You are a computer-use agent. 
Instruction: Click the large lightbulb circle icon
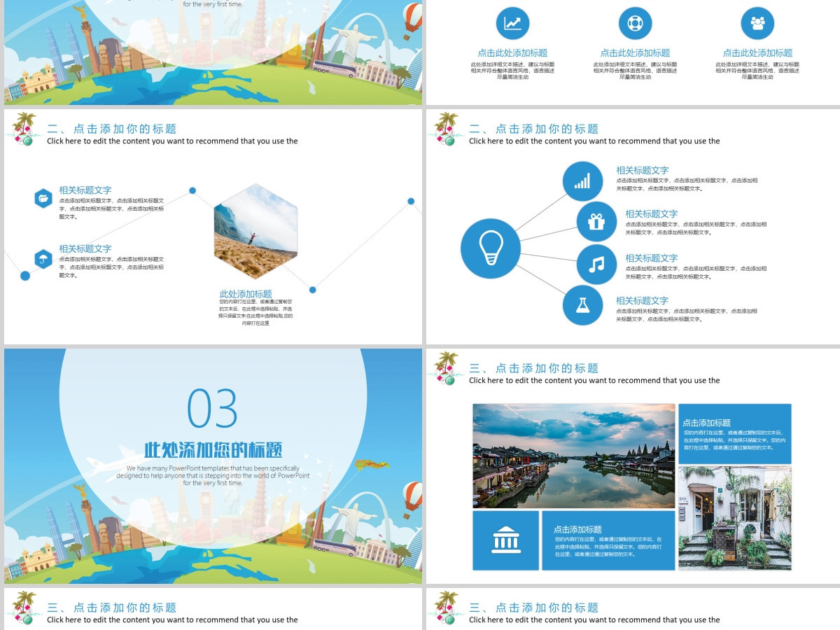pos(491,248)
